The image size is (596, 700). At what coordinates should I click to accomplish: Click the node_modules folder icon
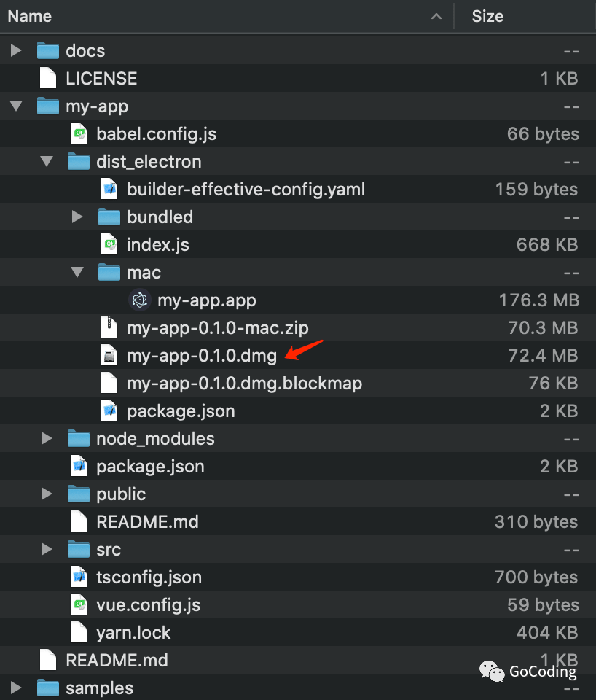coord(78,438)
